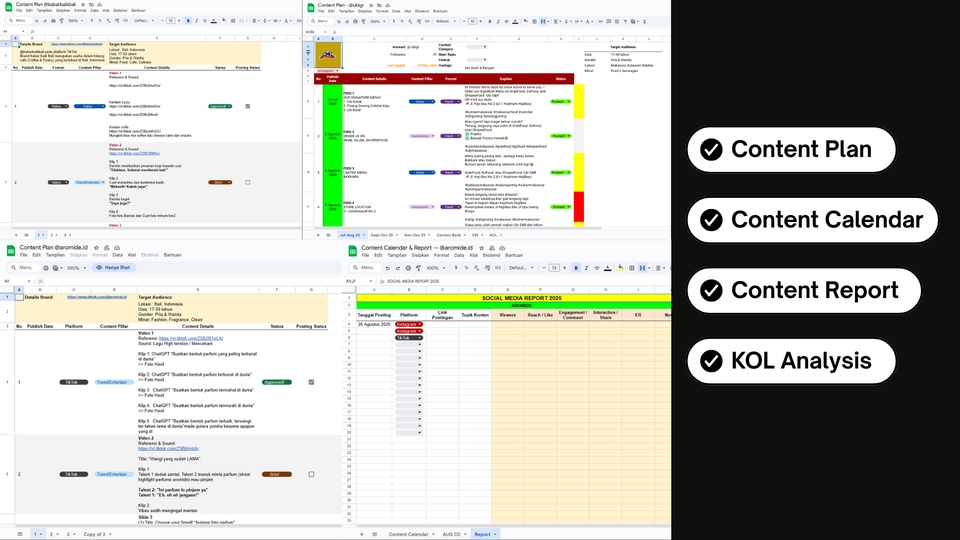
Task: Click the Google Sheets logo of Content Calendar & Report
Action: (352, 249)
